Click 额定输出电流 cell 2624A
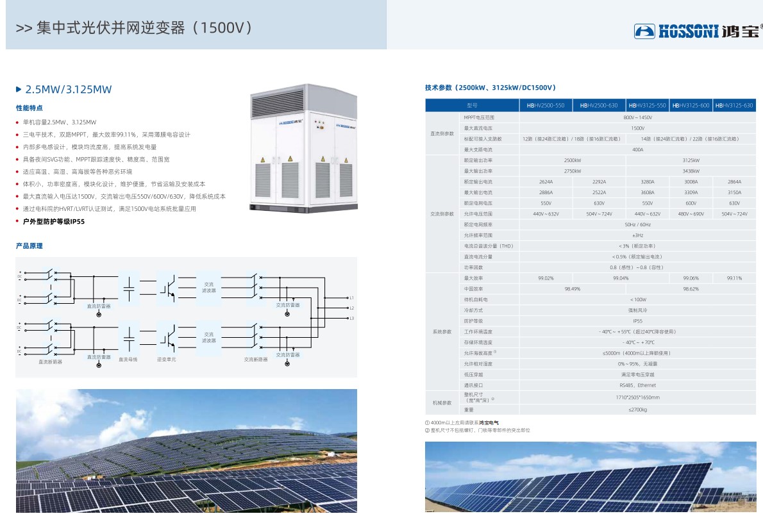 pyautogui.click(x=546, y=182)
